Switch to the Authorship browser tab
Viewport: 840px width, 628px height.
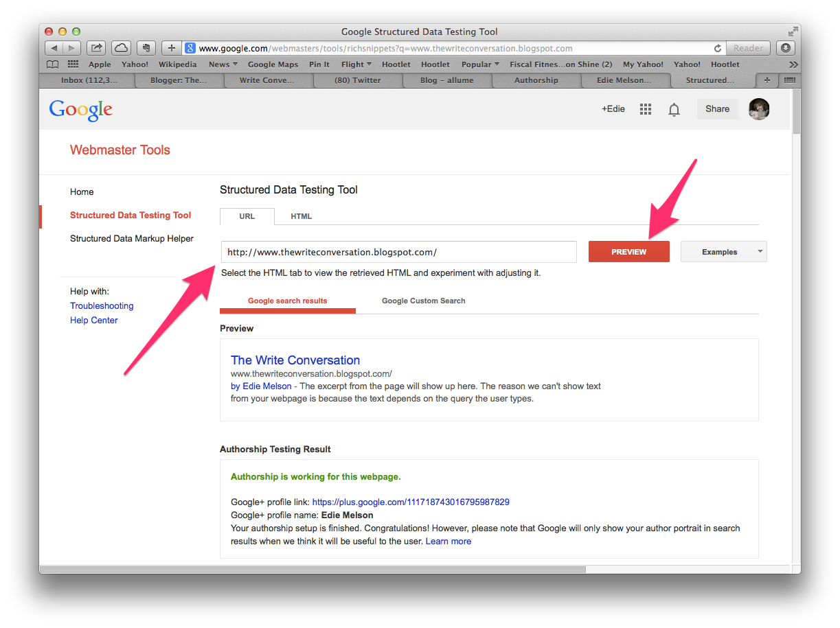pos(536,80)
